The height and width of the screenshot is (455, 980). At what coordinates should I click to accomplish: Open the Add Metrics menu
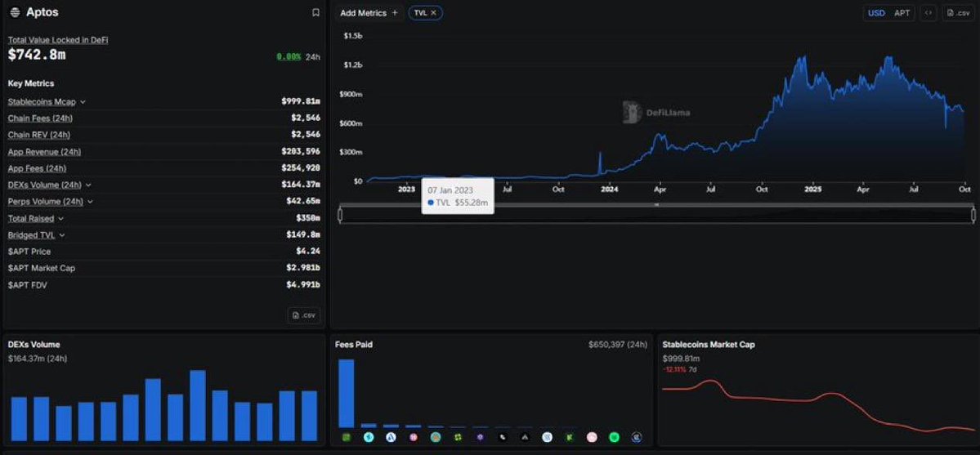369,12
